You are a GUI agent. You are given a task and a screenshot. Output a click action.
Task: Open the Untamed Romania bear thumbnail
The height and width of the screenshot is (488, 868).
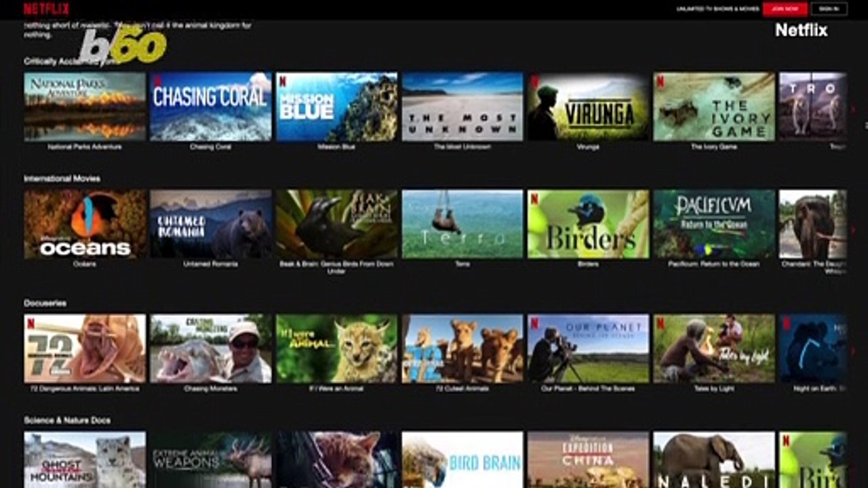click(211, 224)
